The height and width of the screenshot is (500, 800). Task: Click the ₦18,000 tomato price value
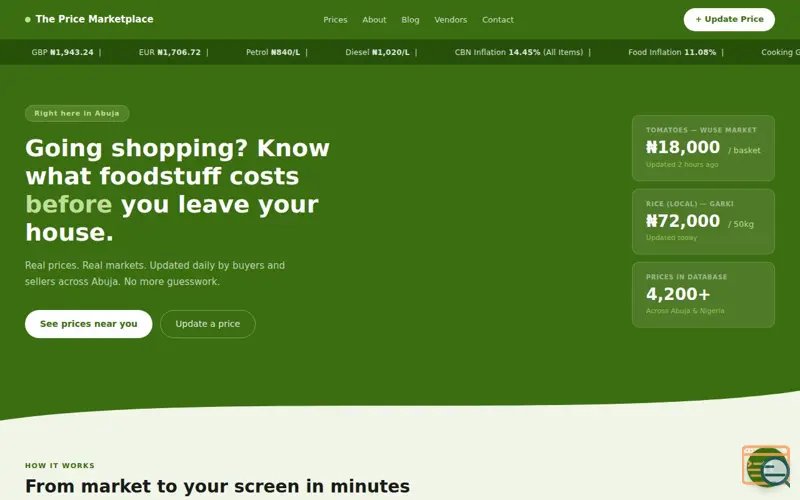coord(683,147)
